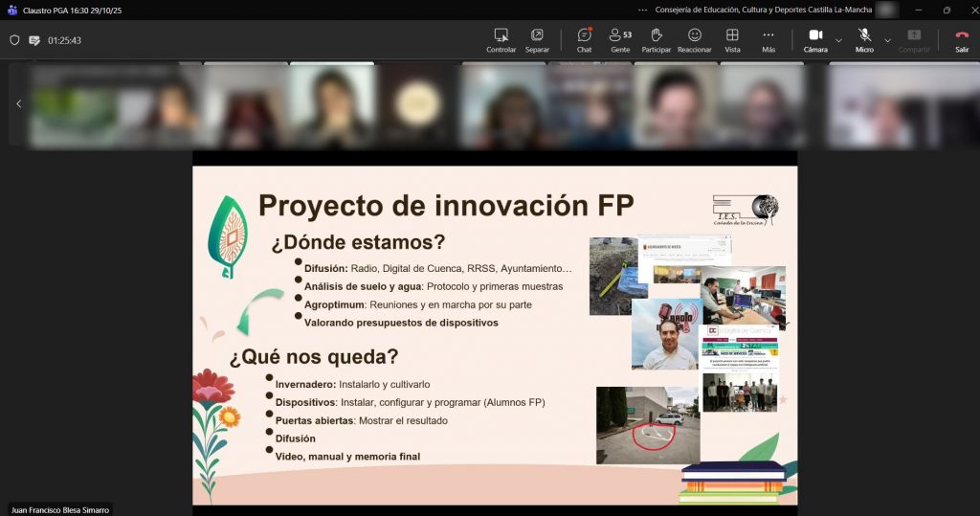Pop out the shared content with Separar
Viewport: 980px width, 516px height.
[537, 40]
